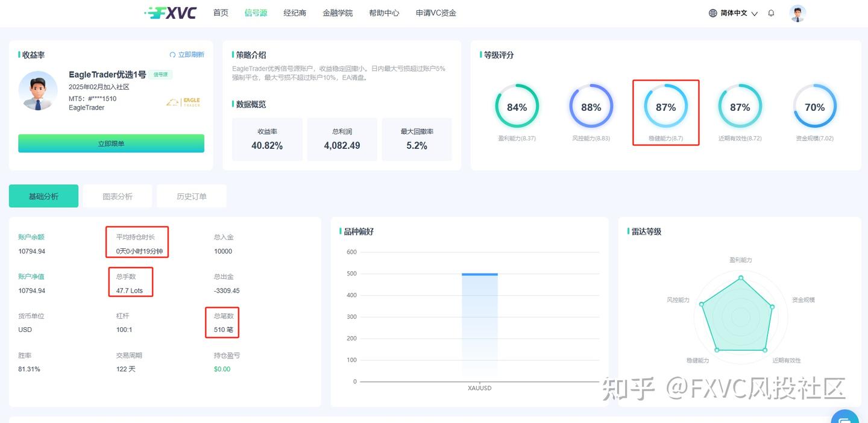868x423 pixels.
Task: Open 申请VC资金 navigation item
Action: (x=436, y=13)
